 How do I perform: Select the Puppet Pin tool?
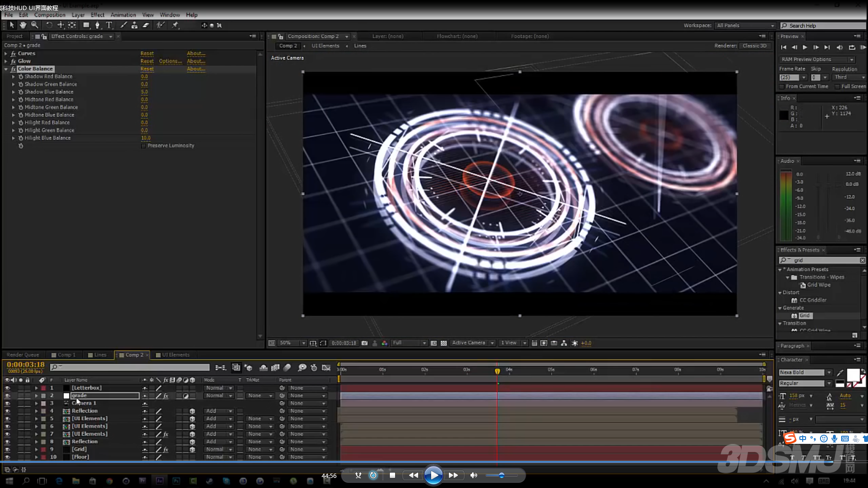click(175, 25)
